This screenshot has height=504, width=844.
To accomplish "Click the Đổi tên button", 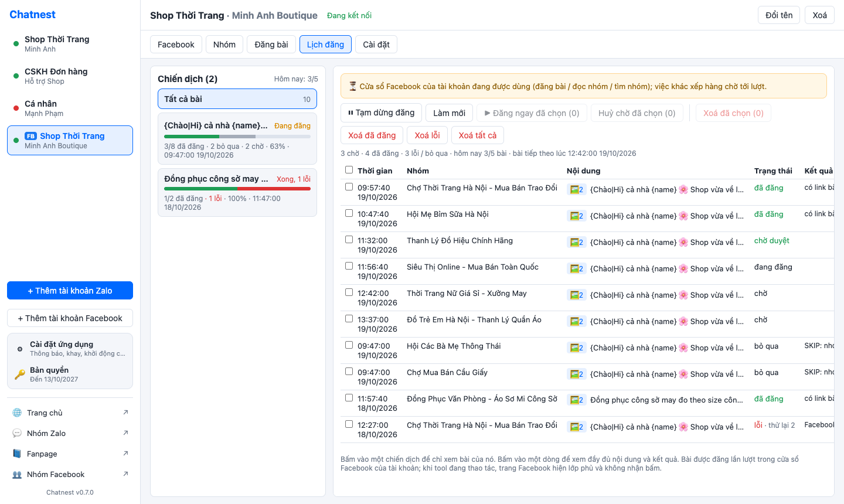I will [x=779, y=15].
